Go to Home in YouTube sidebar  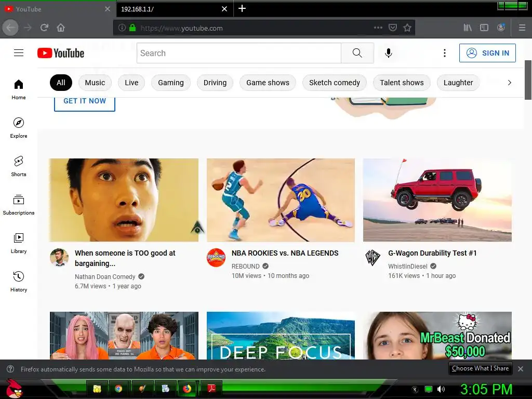[x=19, y=89]
